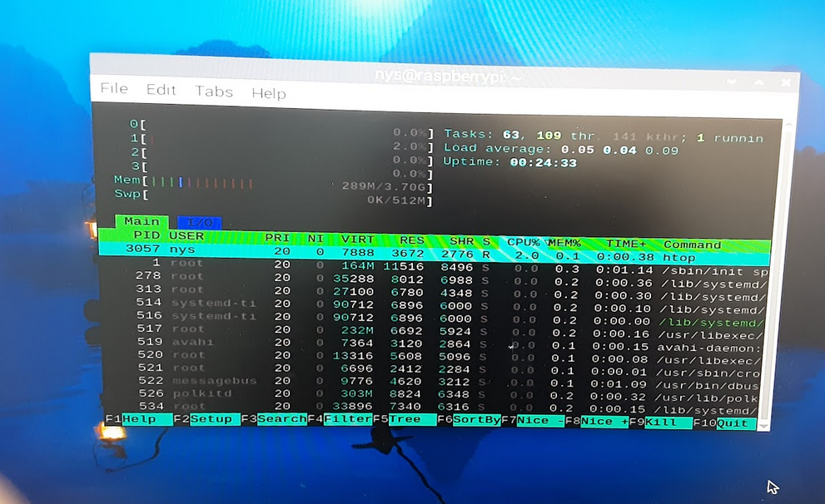
Task: Toggle tree view with F5 Tree
Action: (x=405, y=419)
